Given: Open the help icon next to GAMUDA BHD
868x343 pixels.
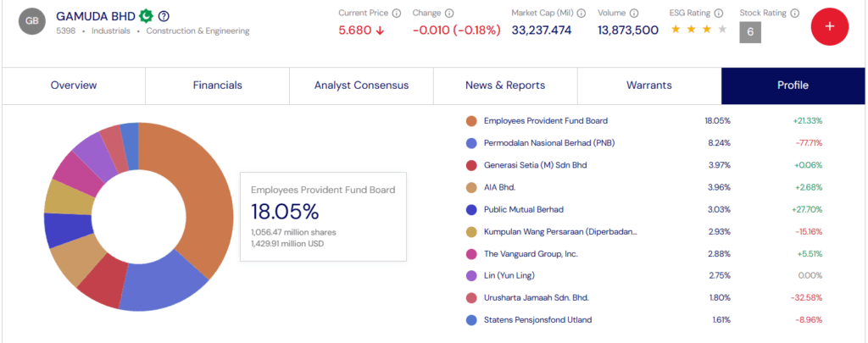Looking at the screenshot, I should click(164, 16).
